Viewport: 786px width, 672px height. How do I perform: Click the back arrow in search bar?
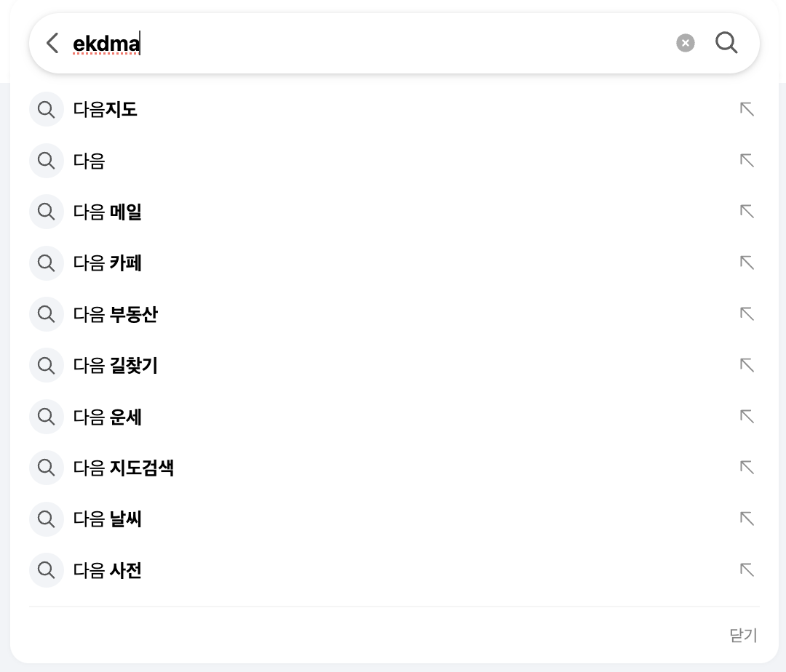[x=52, y=43]
